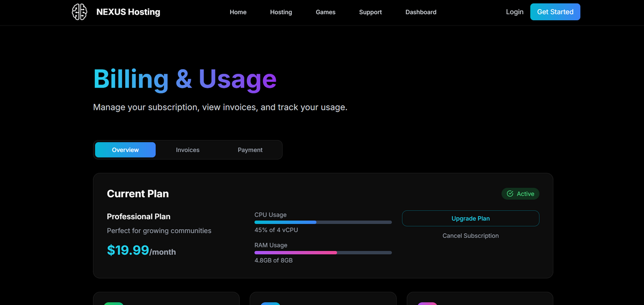Select the Overview tab

(125, 149)
